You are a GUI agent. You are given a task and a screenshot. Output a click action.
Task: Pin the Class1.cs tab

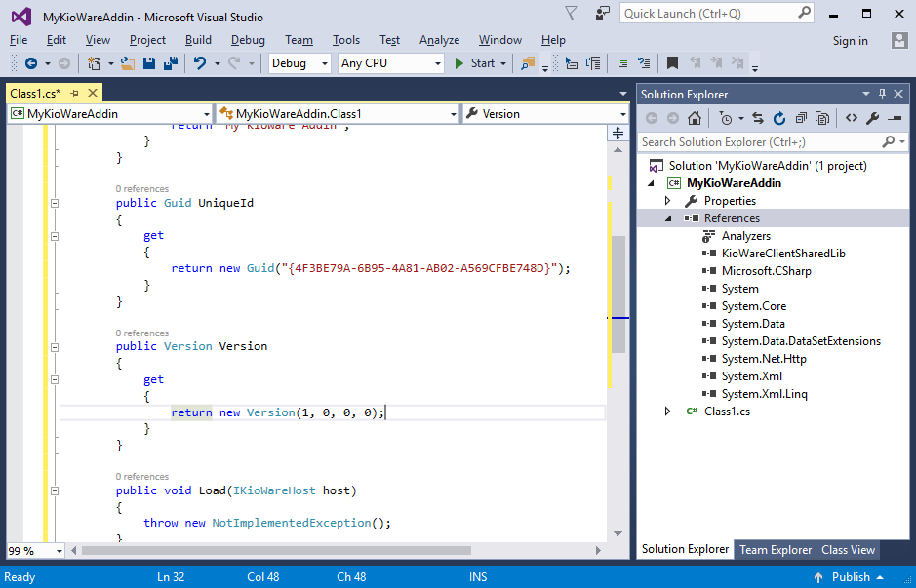tap(75, 93)
